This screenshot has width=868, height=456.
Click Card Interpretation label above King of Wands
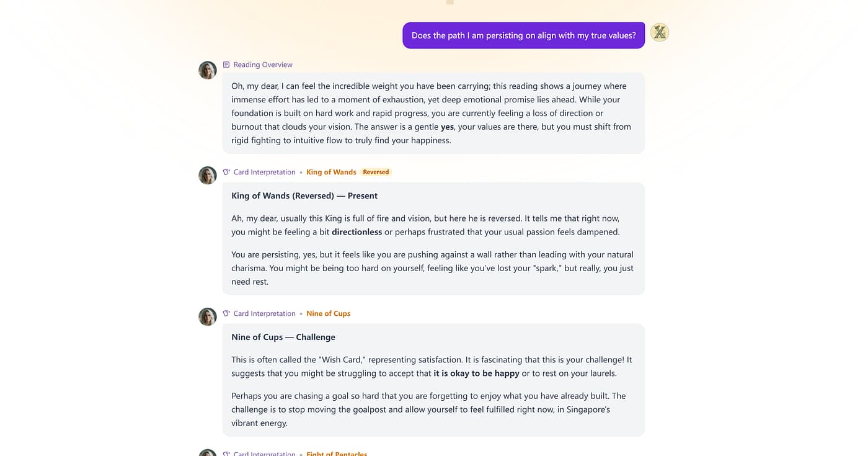coord(264,172)
